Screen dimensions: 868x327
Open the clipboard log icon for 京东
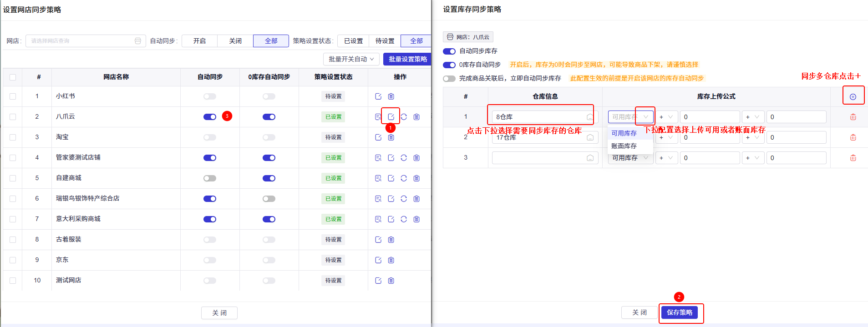(x=391, y=260)
